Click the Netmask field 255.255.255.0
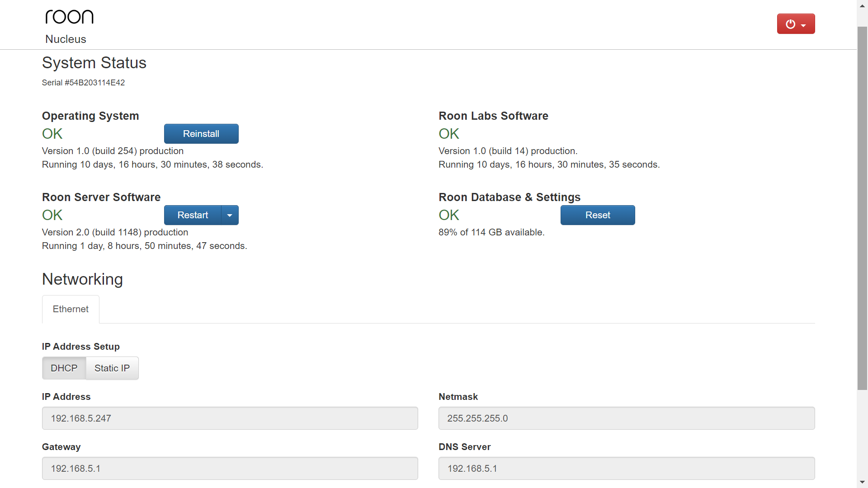The image size is (868, 488). click(627, 418)
